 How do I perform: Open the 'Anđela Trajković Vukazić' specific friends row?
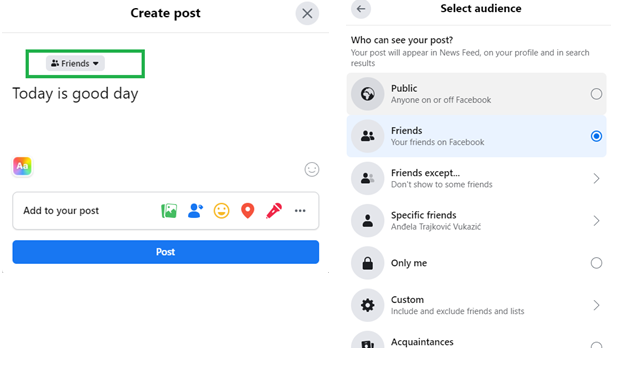point(476,221)
